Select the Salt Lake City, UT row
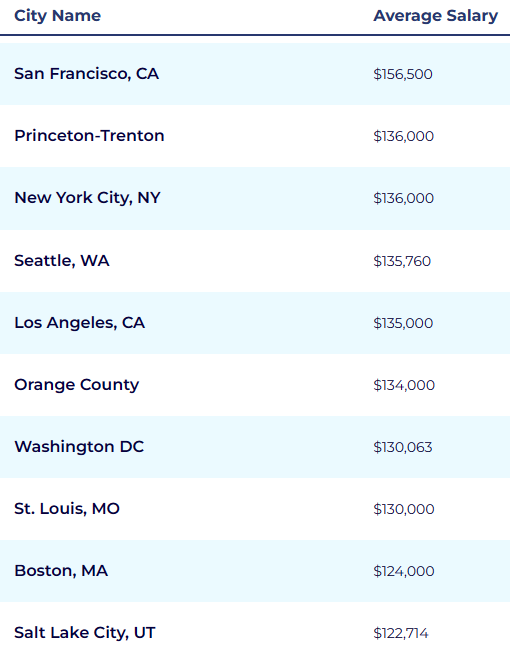 (255, 628)
